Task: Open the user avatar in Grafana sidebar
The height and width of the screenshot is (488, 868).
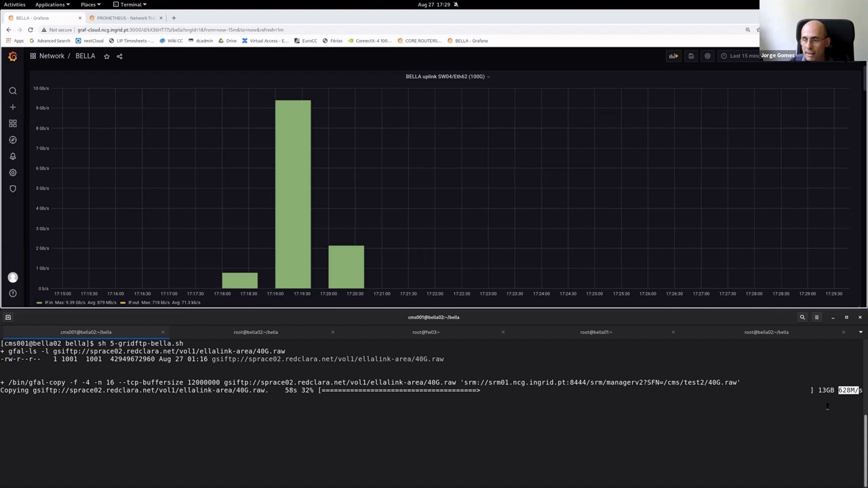Action: pos(12,277)
